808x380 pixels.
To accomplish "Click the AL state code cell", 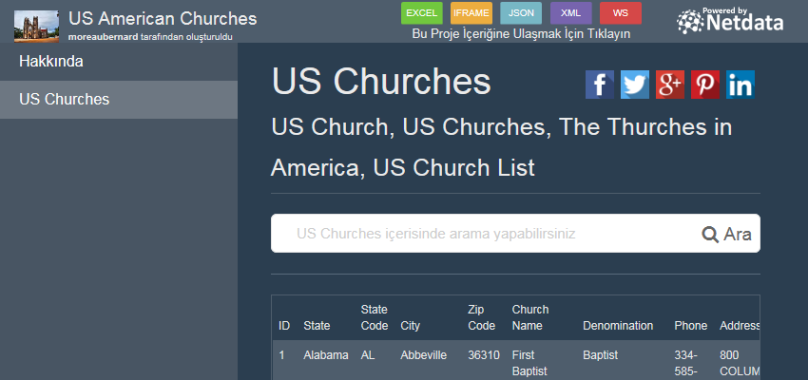I will pyautogui.click(x=367, y=355).
